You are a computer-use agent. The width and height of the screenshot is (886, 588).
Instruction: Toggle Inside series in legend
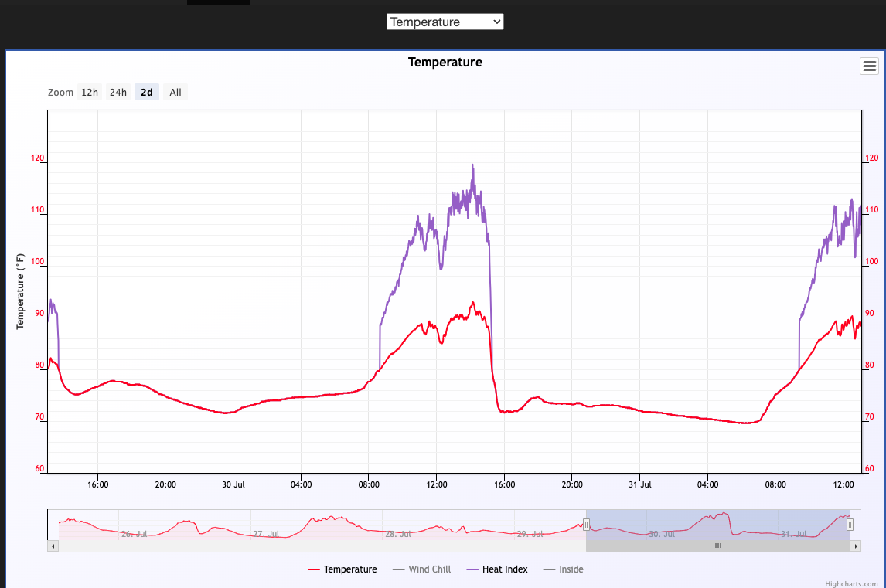coord(564,569)
